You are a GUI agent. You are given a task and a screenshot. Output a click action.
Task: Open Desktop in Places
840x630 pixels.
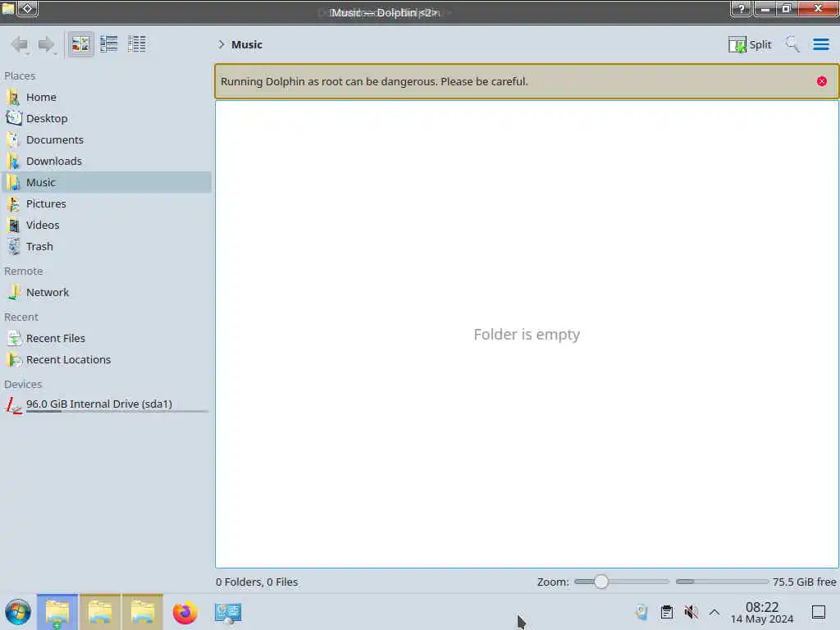pyautogui.click(x=107, y=118)
